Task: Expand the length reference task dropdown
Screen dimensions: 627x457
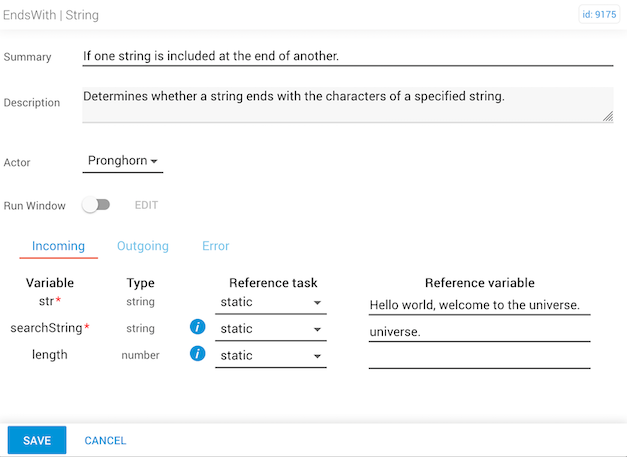Action: (271, 356)
